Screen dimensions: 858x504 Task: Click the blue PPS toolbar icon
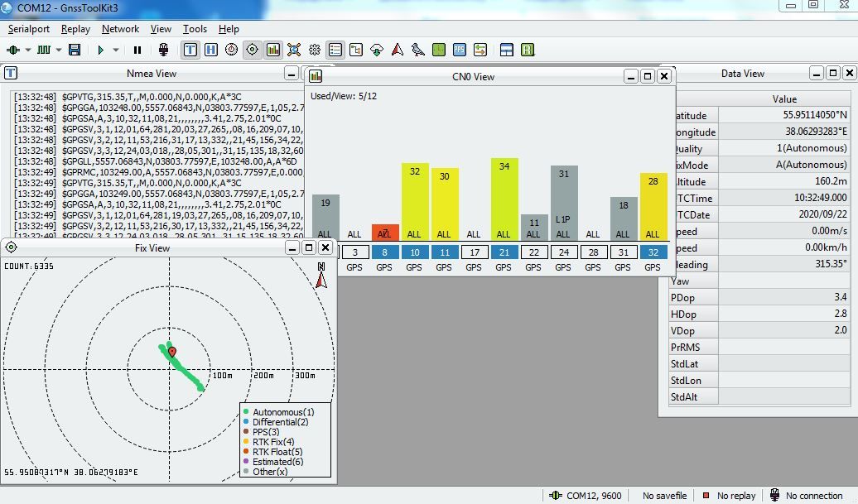click(460, 50)
